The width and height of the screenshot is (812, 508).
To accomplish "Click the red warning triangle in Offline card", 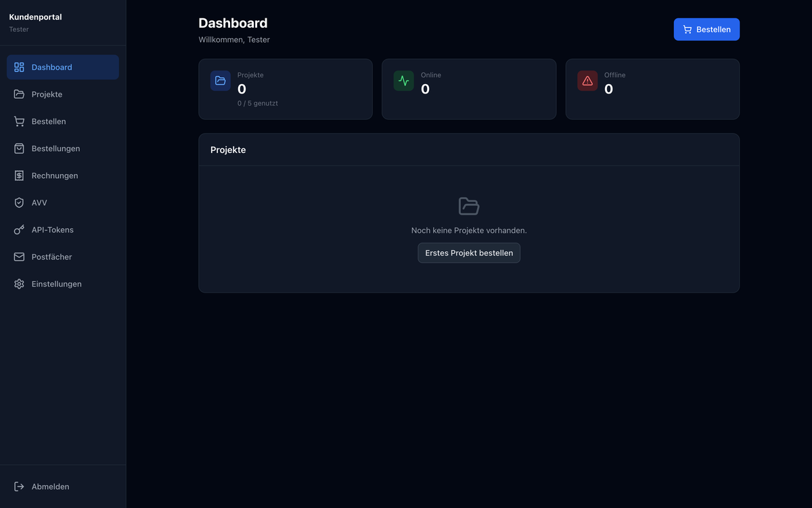I will coord(587,81).
